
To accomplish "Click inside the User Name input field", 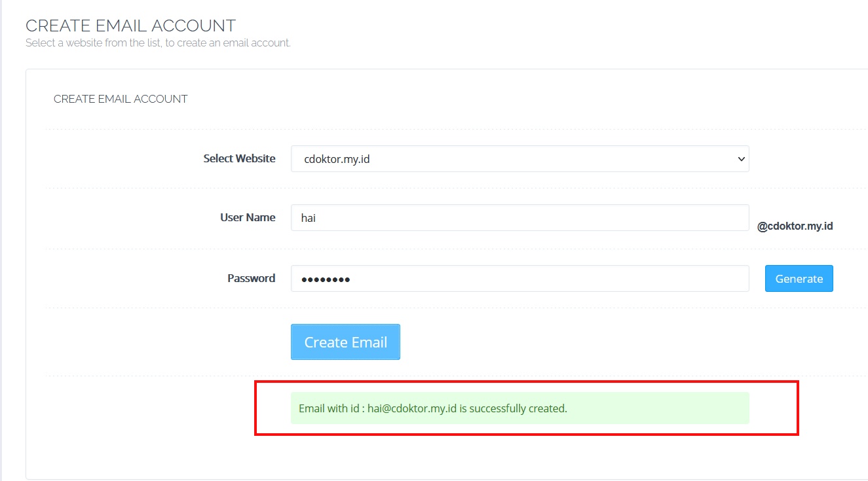I will click(x=519, y=217).
